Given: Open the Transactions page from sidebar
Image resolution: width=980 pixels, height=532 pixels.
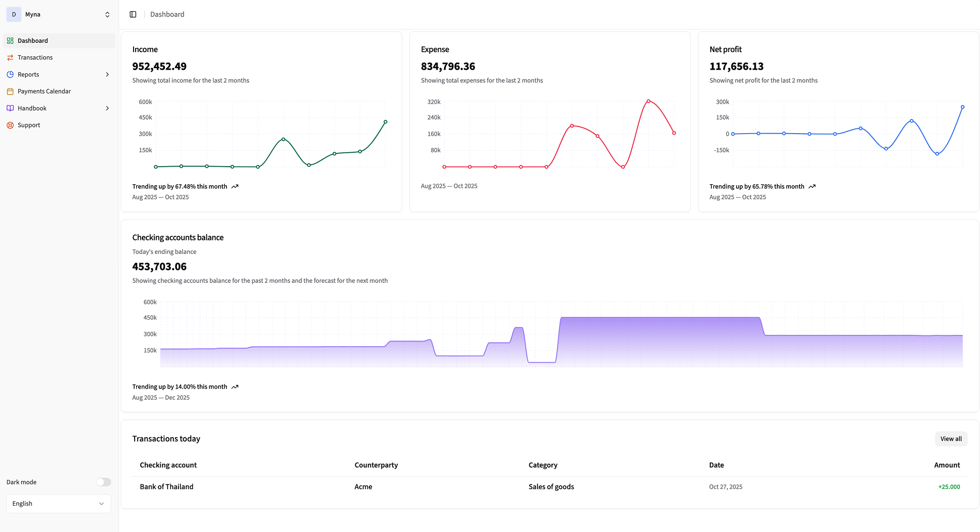Looking at the screenshot, I should click(35, 57).
